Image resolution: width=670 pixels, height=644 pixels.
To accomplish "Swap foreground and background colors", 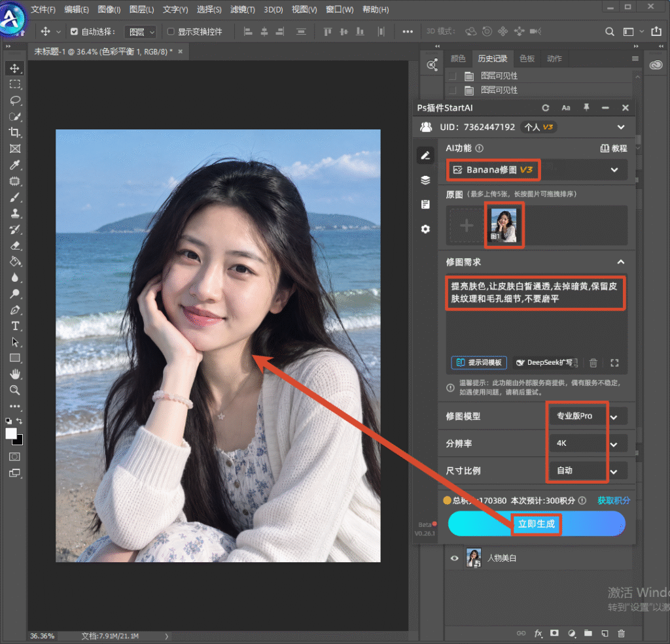I will pos(19,420).
